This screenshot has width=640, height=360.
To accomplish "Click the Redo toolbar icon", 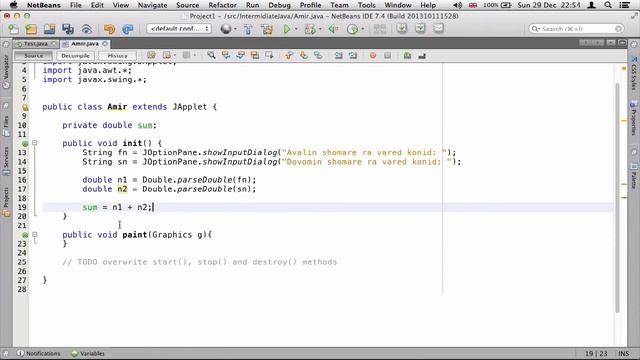I will pos(128,29).
